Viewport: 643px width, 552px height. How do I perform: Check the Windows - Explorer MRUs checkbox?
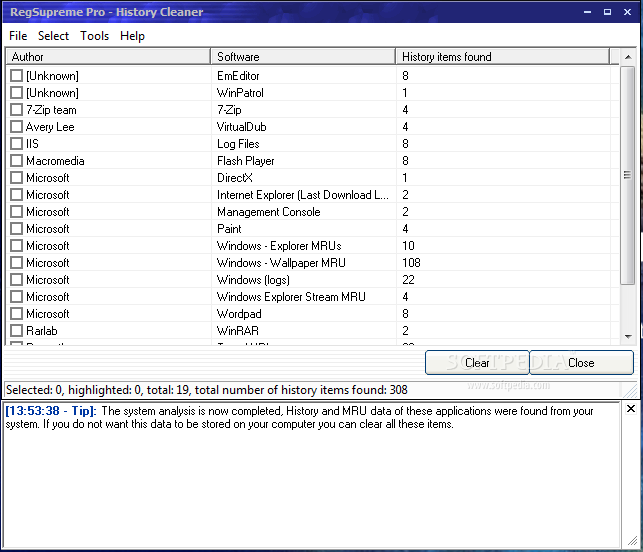tap(16, 246)
